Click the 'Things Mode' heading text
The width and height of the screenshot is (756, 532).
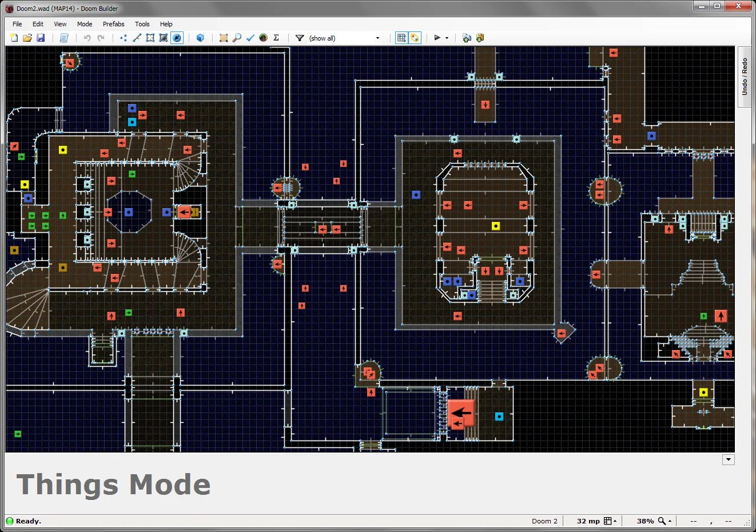coord(114,485)
